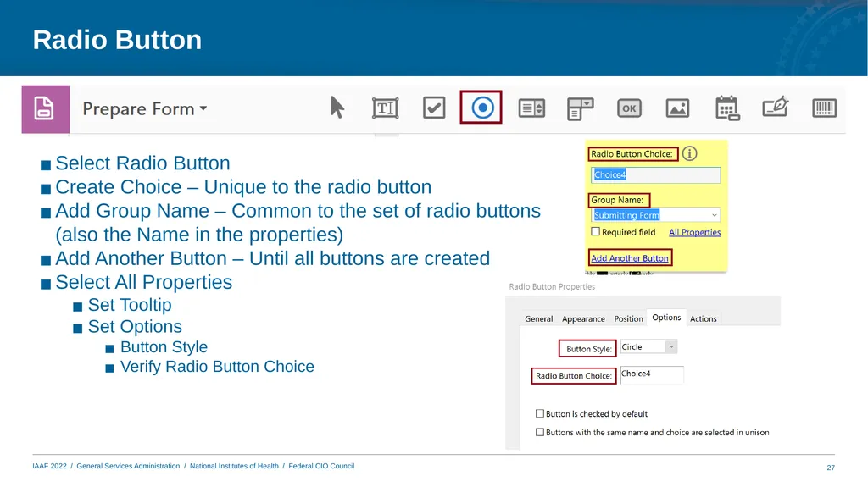Select the Date Field tool

(726, 108)
